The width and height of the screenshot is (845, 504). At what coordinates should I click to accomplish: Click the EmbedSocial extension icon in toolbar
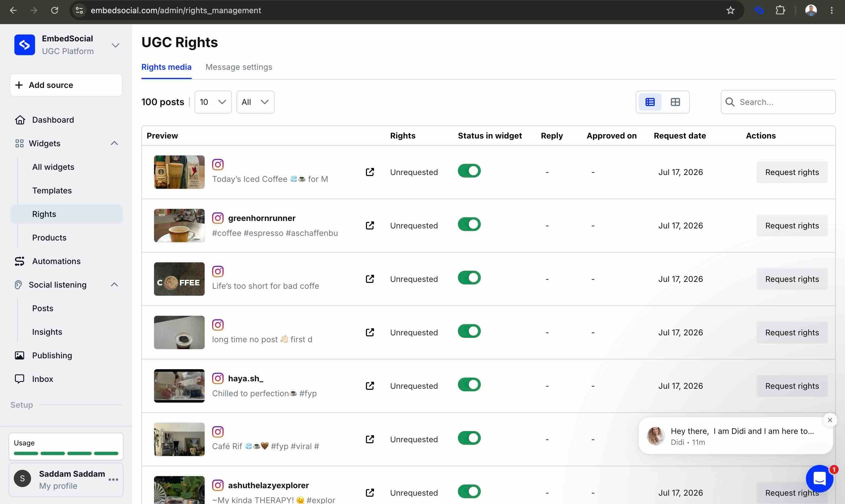(x=759, y=11)
